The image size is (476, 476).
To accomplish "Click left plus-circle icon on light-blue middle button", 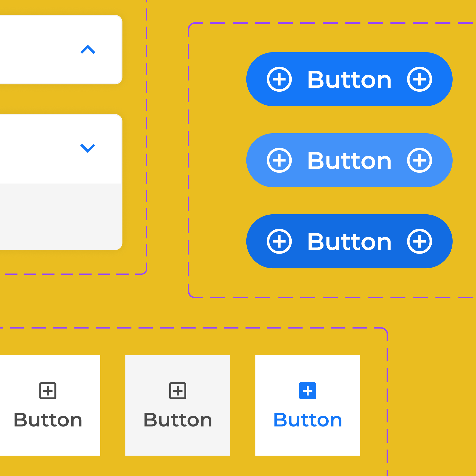I will 279,160.
